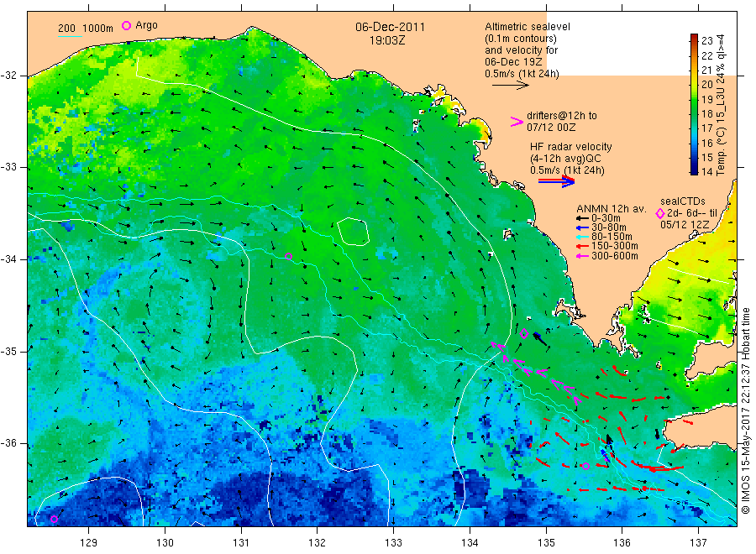Click the longitude label 133
The height and width of the screenshot is (554, 756).
393,543
